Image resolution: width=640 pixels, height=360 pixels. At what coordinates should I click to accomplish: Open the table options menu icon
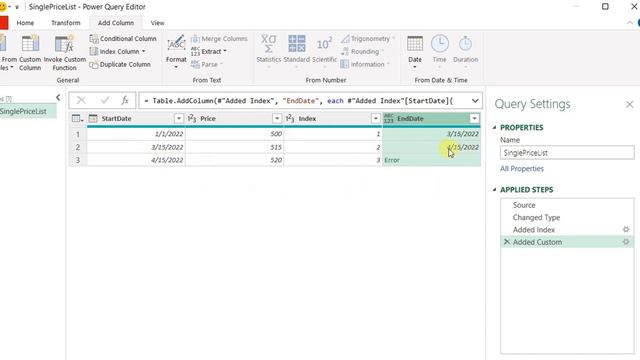tap(77, 118)
